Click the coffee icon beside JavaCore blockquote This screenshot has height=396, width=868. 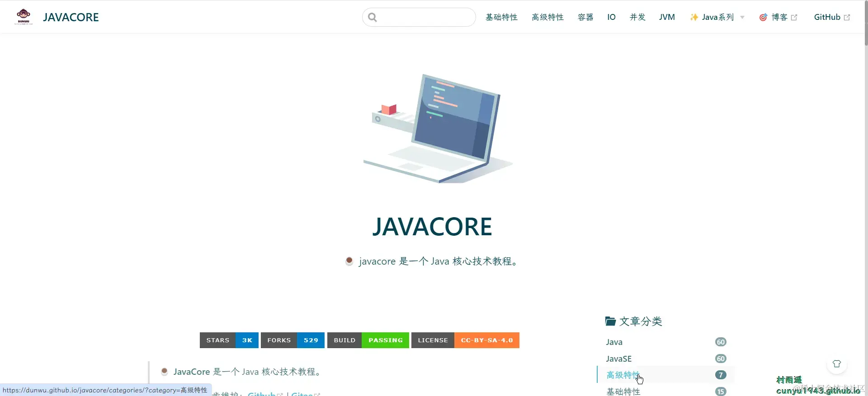click(165, 372)
